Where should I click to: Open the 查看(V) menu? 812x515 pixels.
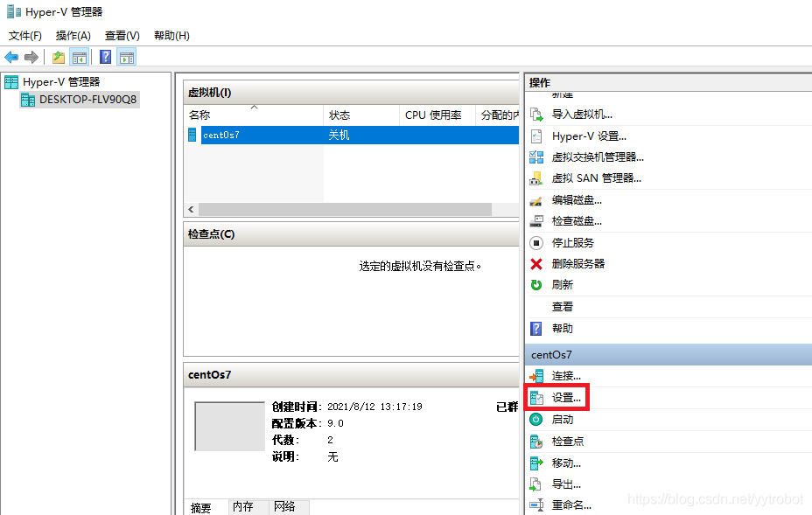[x=122, y=36]
